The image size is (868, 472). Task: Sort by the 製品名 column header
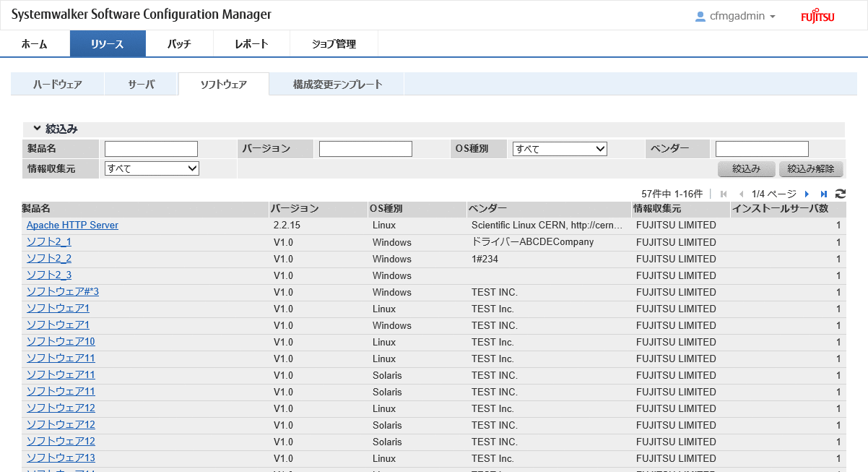click(x=145, y=209)
